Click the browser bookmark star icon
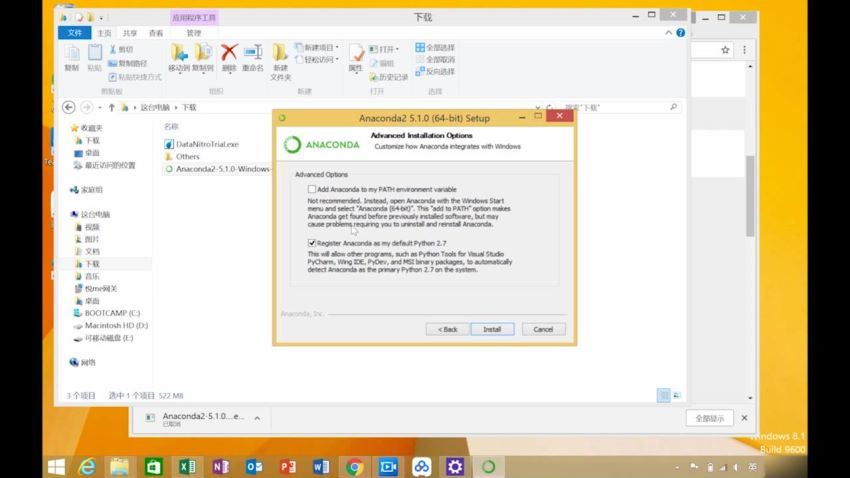Screen dimensions: 850x478 (x=725, y=50)
